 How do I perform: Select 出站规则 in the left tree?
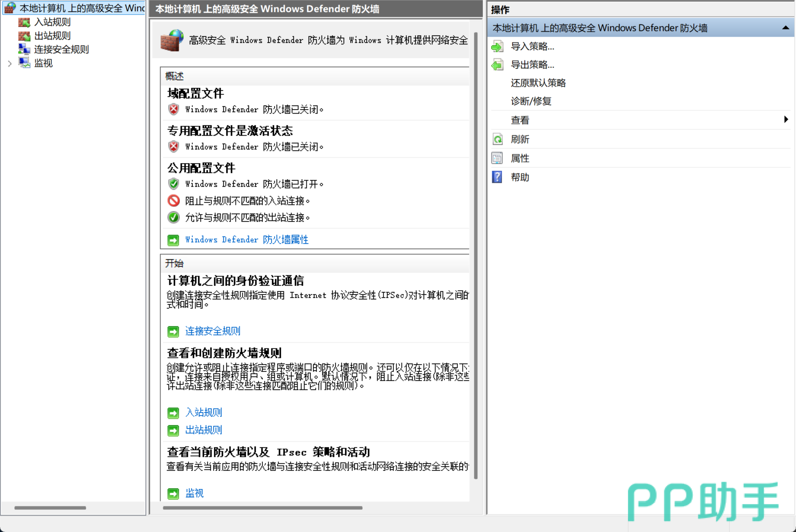[x=52, y=36]
